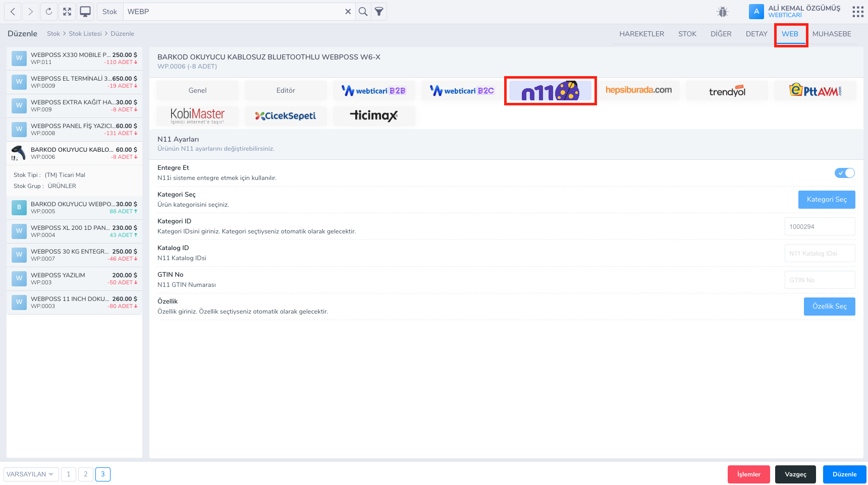868x485 pixels.
Task: Select the hepsiburada.com integration tab
Action: point(638,91)
